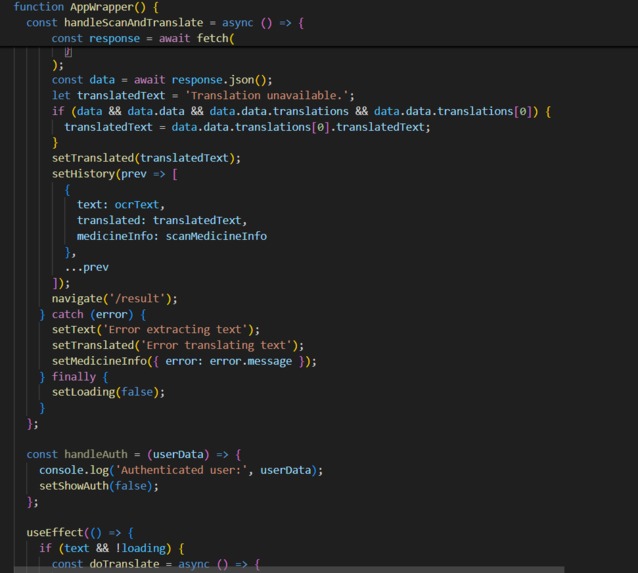Click the opening '{' brace above 'text: ocrText,'
Viewport: 638px width, 573px height.
68,189
